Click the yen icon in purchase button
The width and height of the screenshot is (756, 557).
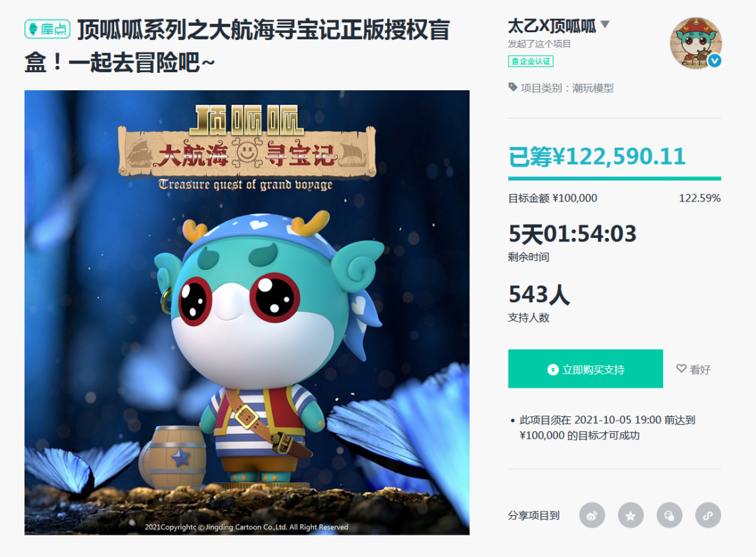pos(552,369)
